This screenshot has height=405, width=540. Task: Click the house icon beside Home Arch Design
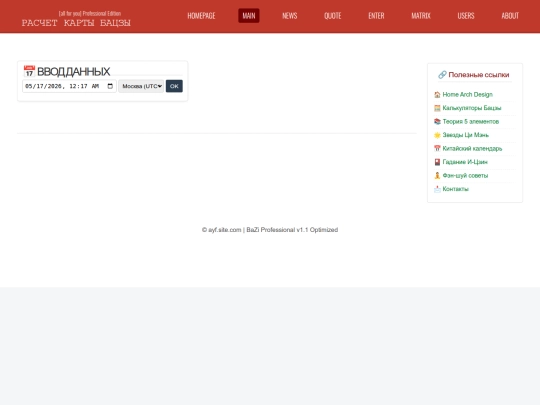coord(437,94)
